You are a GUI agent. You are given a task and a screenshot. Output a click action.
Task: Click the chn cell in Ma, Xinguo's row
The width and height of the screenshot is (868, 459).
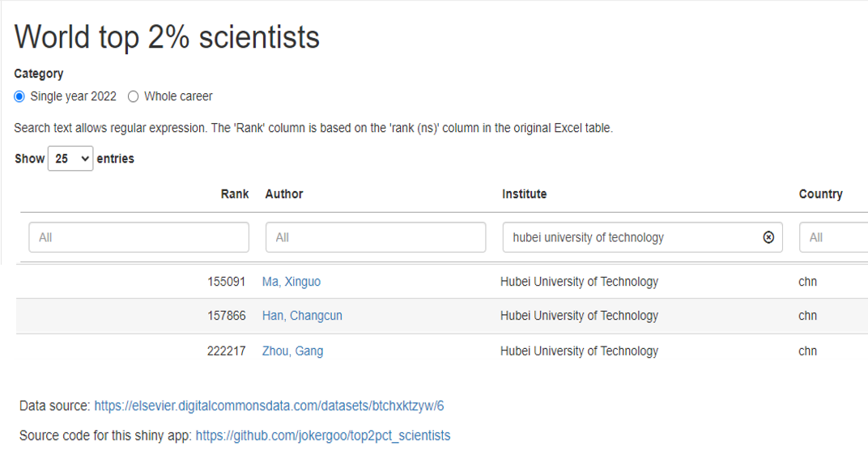[807, 282]
